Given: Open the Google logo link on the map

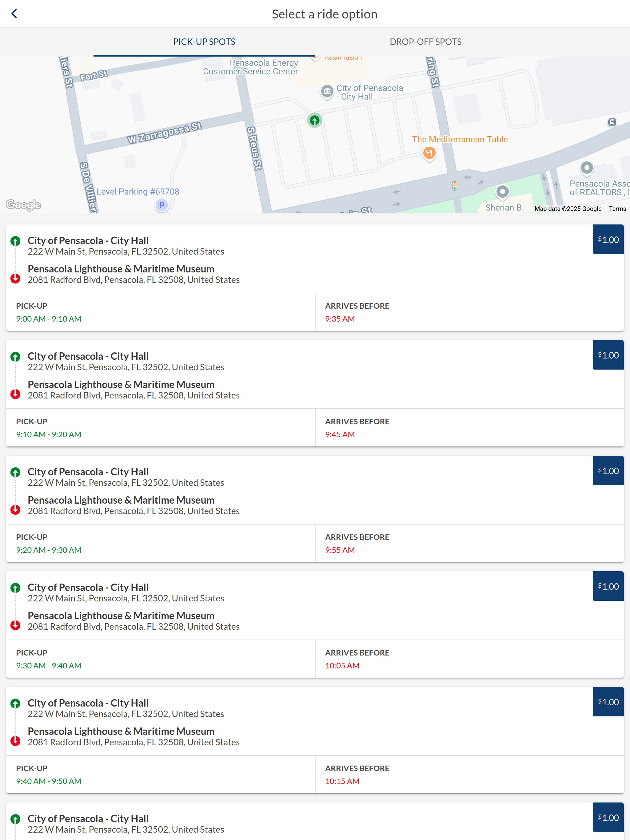Looking at the screenshot, I should point(24,205).
